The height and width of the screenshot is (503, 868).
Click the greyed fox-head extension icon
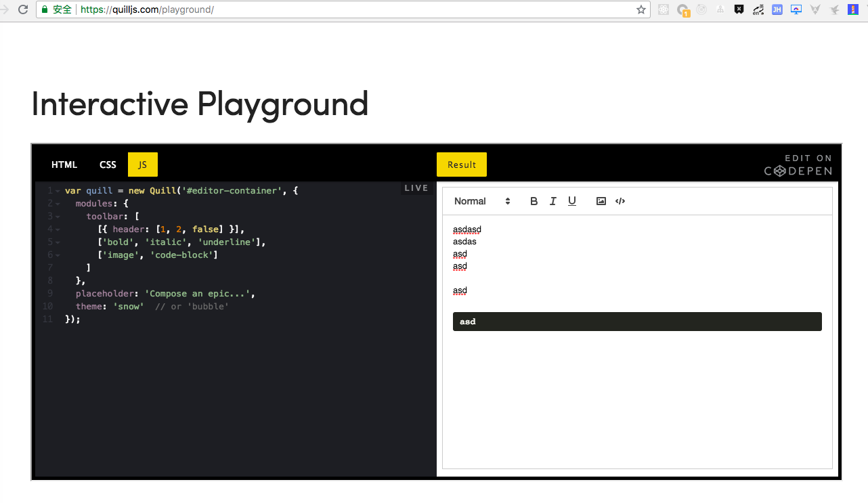pos(815,9)
